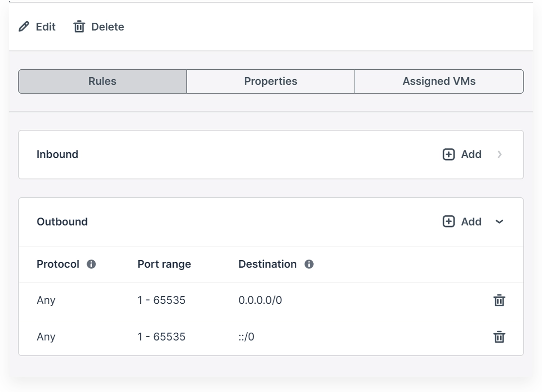Viewport: 542px width, 392px height.
Task: Expand the Inbound rules section
Action: (x=500, y=154)
